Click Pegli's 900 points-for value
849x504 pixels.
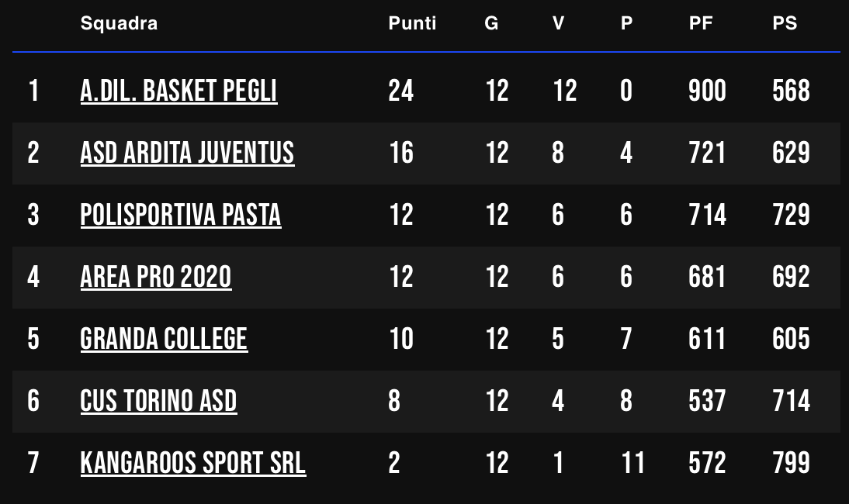707,91
